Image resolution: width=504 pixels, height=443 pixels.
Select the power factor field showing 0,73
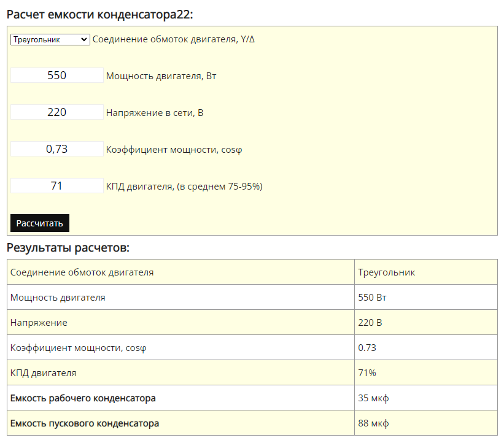pos(57,149)
